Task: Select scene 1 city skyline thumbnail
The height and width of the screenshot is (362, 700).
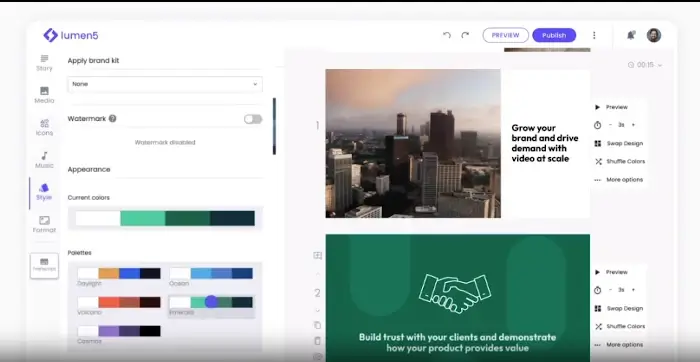Action: pos(413,143)
